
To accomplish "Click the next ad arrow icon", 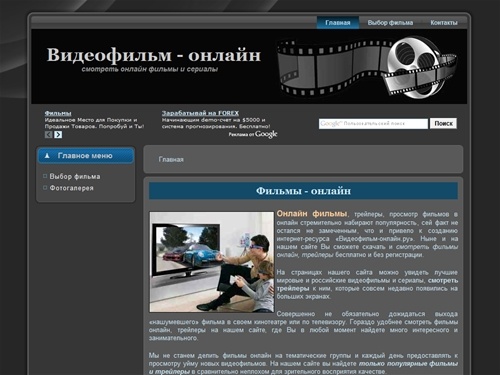I will [x=58, y=134].
